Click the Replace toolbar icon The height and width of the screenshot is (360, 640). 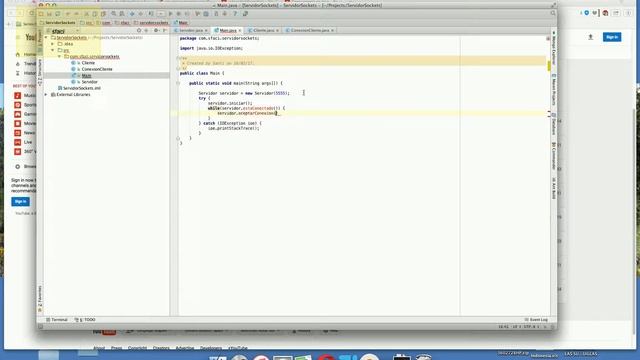click(122, 14)
